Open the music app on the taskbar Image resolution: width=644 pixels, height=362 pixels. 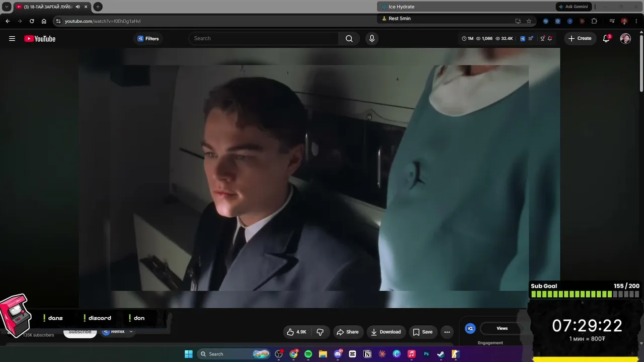pos(412,354)
